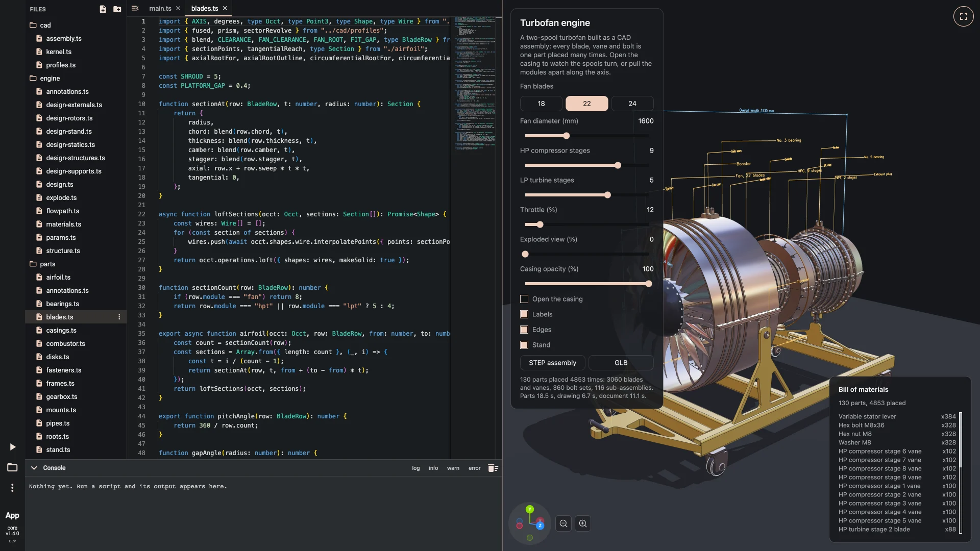Viewport: 980px width, 551px height.
Task: Create a new file in the Files panel
Action: tap(103, 9)
